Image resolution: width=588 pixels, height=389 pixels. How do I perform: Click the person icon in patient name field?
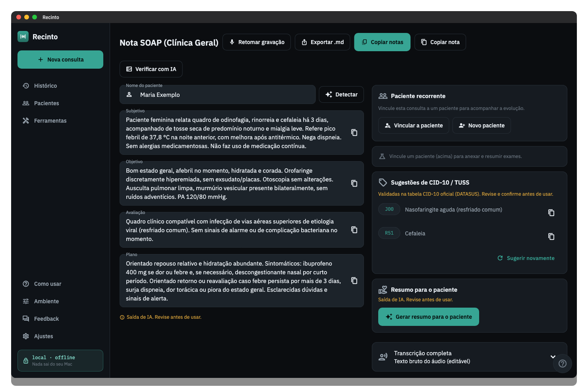[x=129, y=94]
